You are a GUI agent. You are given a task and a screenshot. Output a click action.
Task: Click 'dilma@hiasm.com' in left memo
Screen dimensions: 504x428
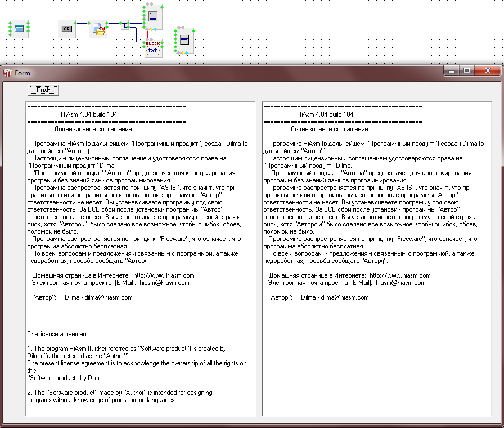coord(109,297)
